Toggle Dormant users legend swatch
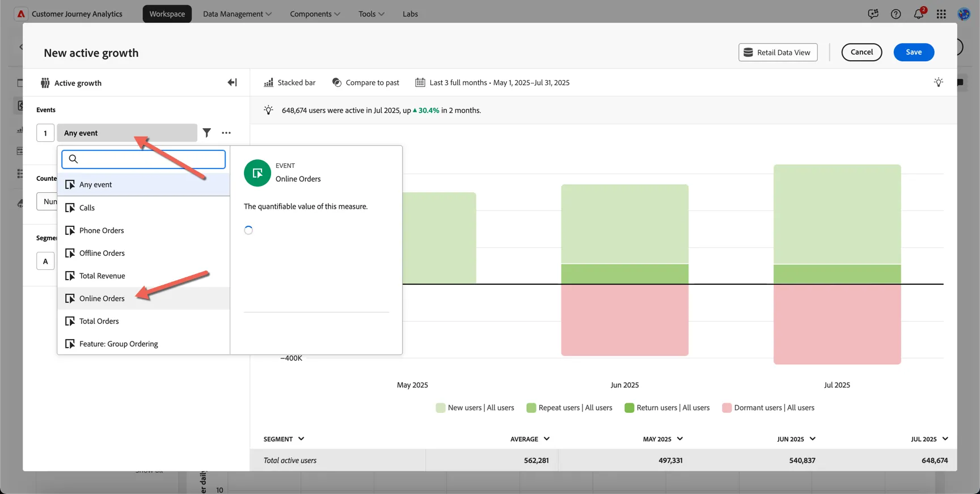 coord(726,408)
